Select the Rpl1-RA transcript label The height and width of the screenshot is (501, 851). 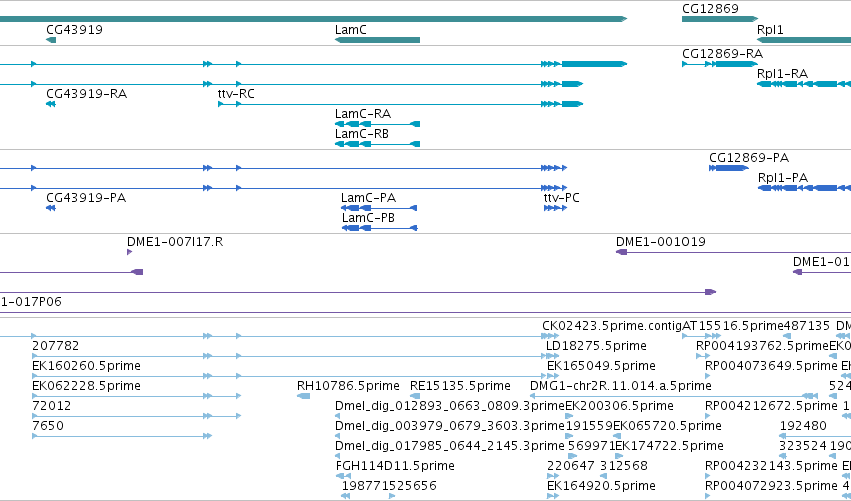tap(783, 74)
